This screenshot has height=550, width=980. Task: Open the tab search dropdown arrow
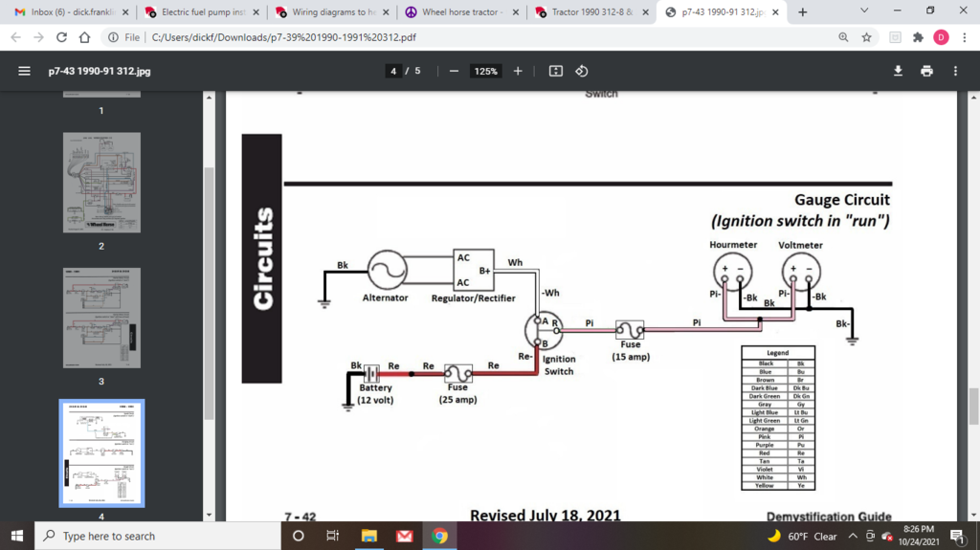coord(864,11)
